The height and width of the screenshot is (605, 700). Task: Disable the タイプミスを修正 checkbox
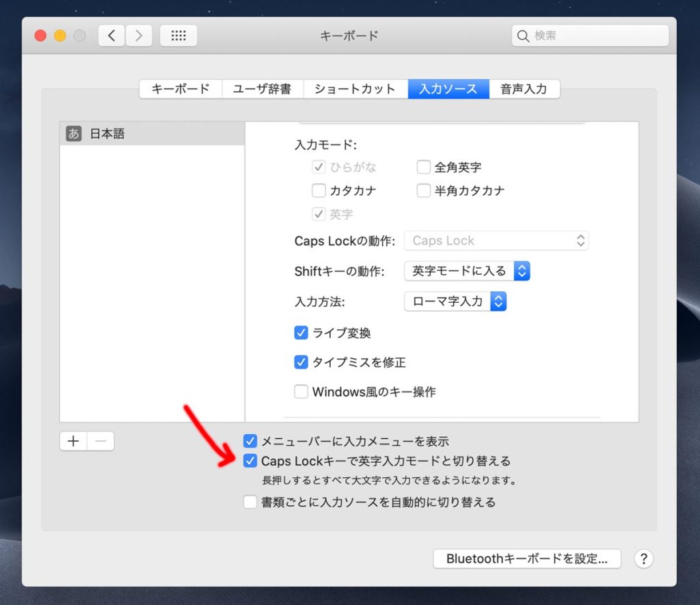point(301,362)
